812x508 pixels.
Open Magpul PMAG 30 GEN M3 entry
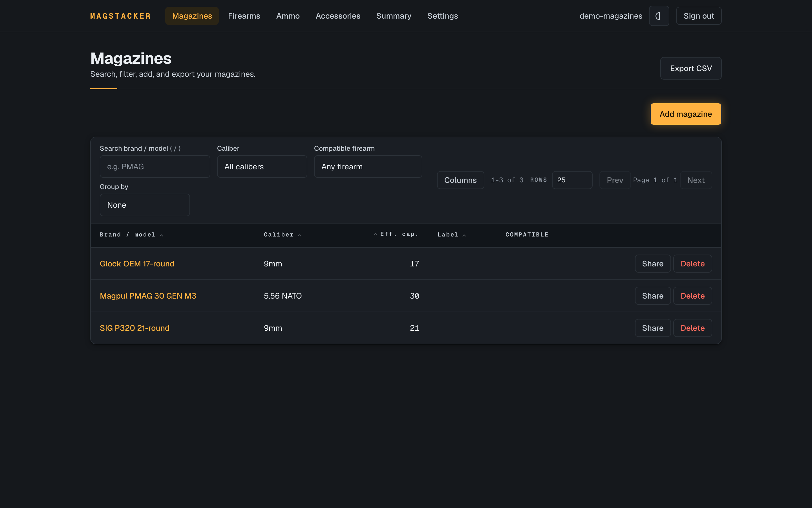click(148, 296)
